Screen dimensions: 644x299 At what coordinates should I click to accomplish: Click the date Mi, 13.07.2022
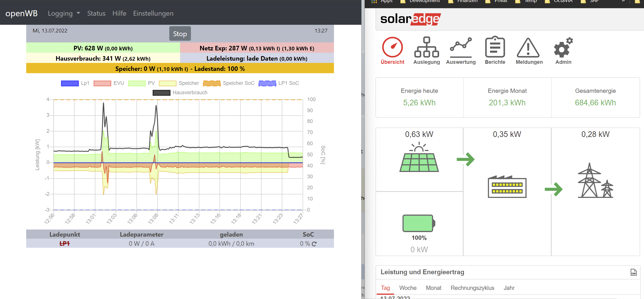pos(50,31)
